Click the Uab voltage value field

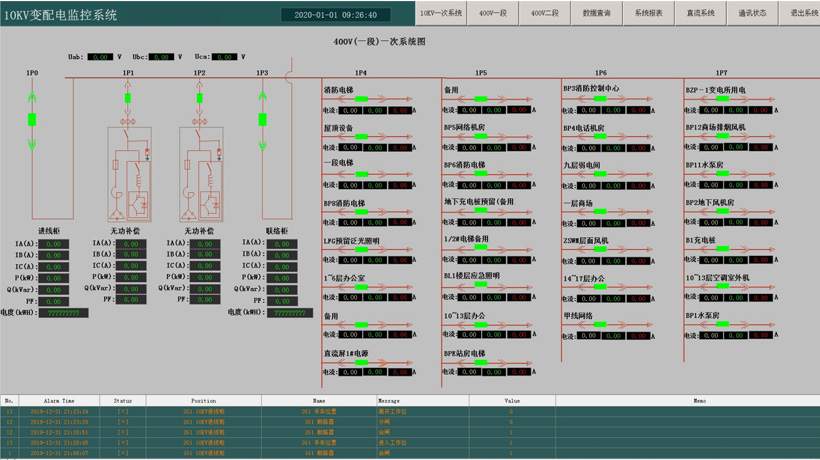pos(100,57)
